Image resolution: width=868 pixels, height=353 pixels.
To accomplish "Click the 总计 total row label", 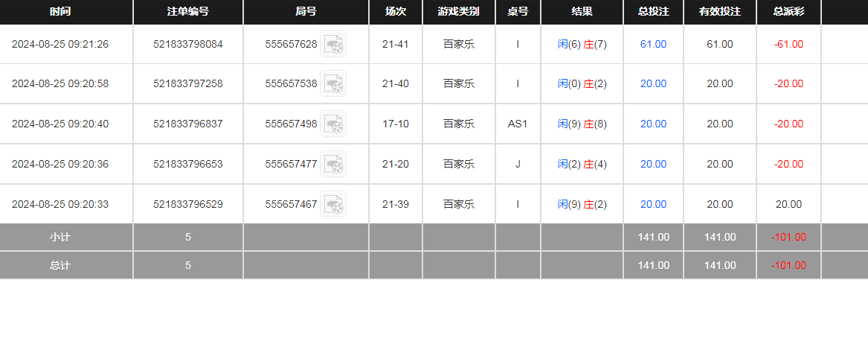I will pyautogui.click(x=60, y=265).
